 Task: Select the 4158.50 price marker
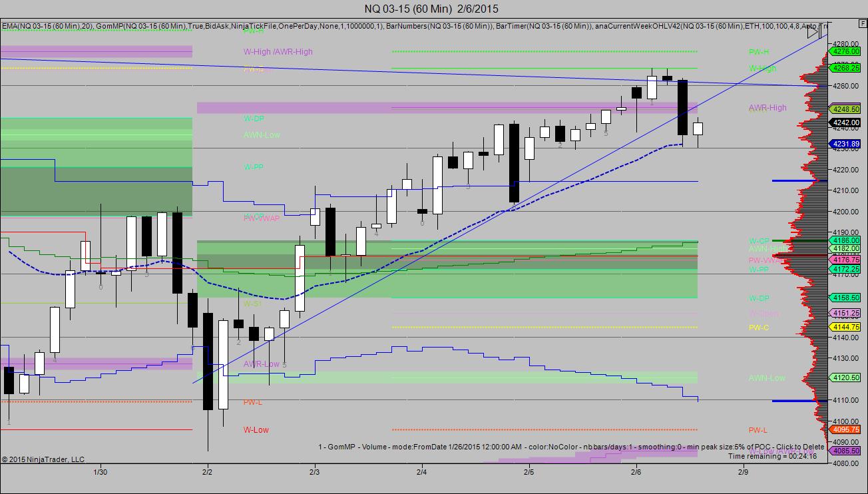[845, 298]
